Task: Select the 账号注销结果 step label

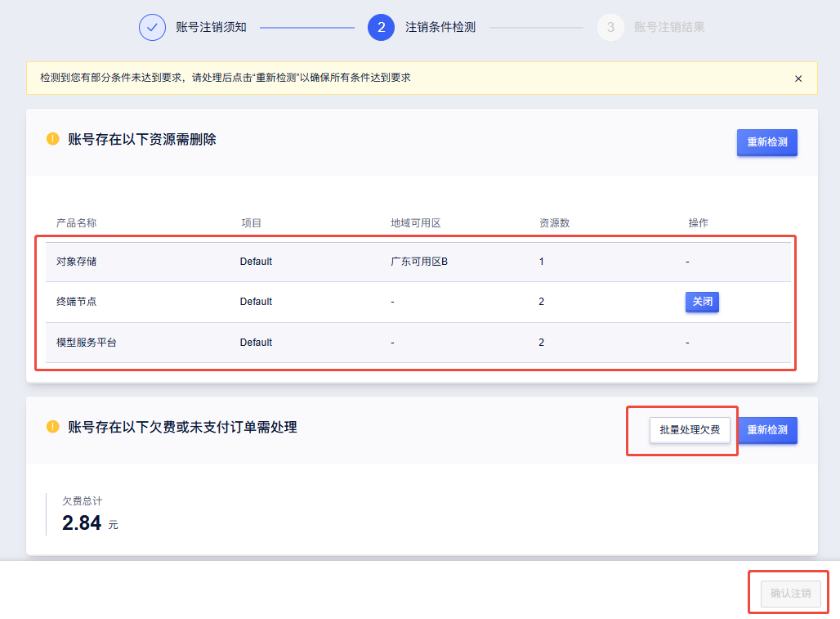Action: [x=669, y=27]
